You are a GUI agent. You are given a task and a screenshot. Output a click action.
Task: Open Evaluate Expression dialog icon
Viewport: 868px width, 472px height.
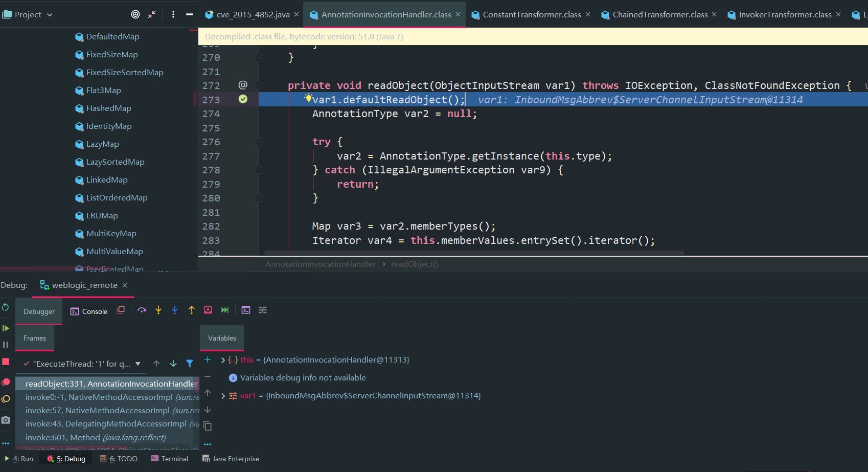(246, 310)
